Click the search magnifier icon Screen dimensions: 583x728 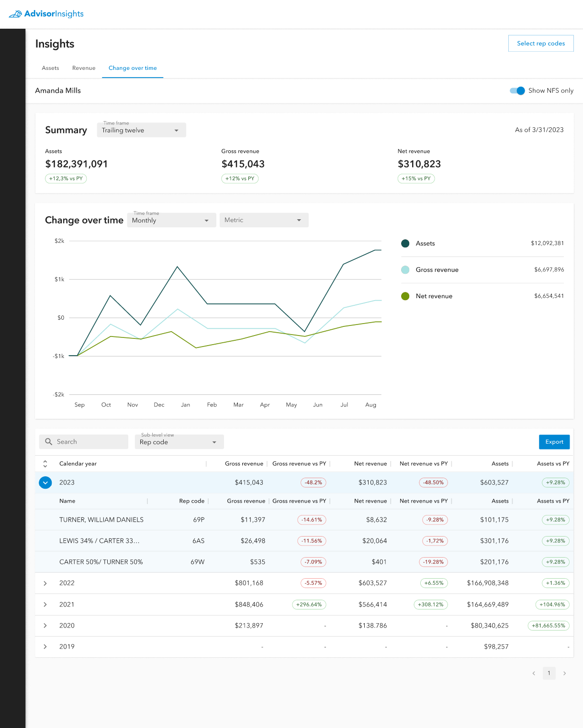click(48, 442)
